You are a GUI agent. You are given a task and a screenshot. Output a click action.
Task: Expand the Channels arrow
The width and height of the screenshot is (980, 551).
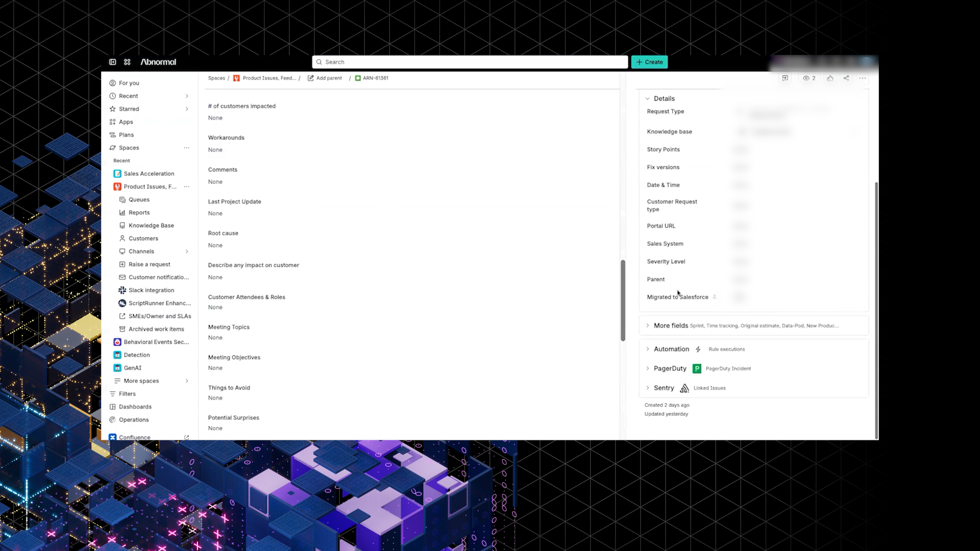[187, 252]
